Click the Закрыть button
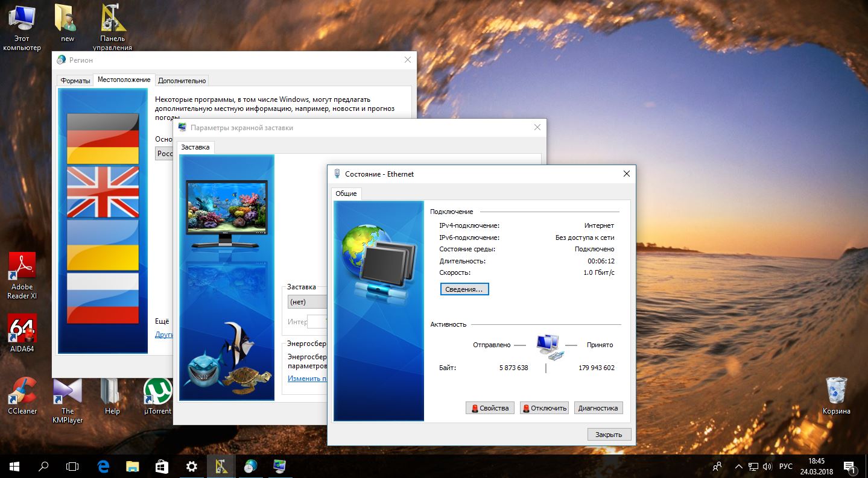This screenshot has width=868, height=478. tap(609, 434)
